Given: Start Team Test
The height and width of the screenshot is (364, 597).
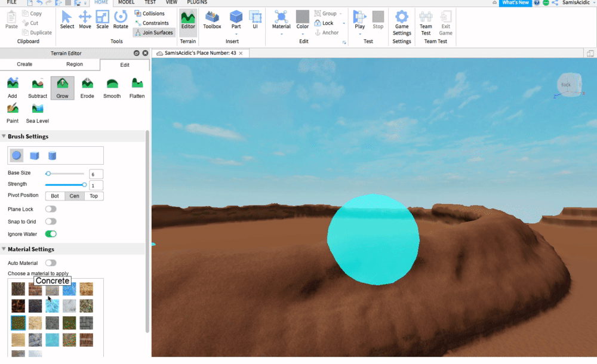Looking at the screenshot, I should click(426, 23).
